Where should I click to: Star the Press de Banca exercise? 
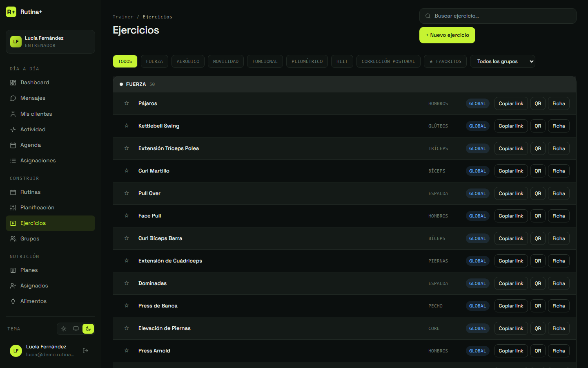pyautogui.click(x=127, y=305)
